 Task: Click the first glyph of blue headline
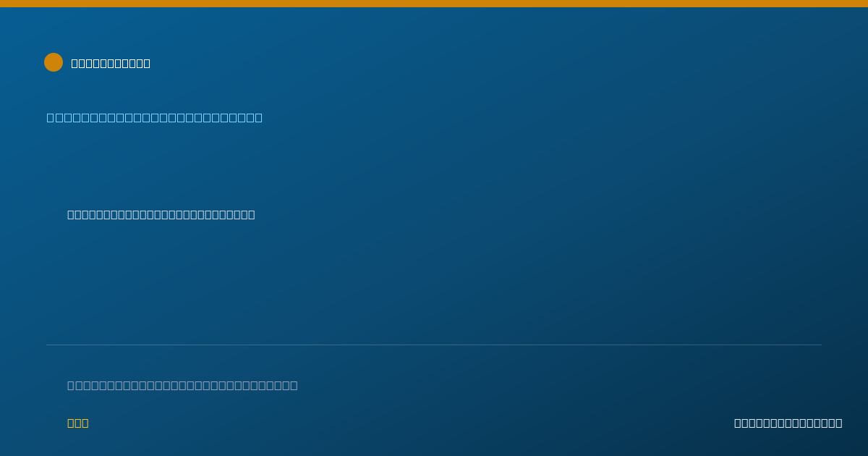tap(50, 117)
